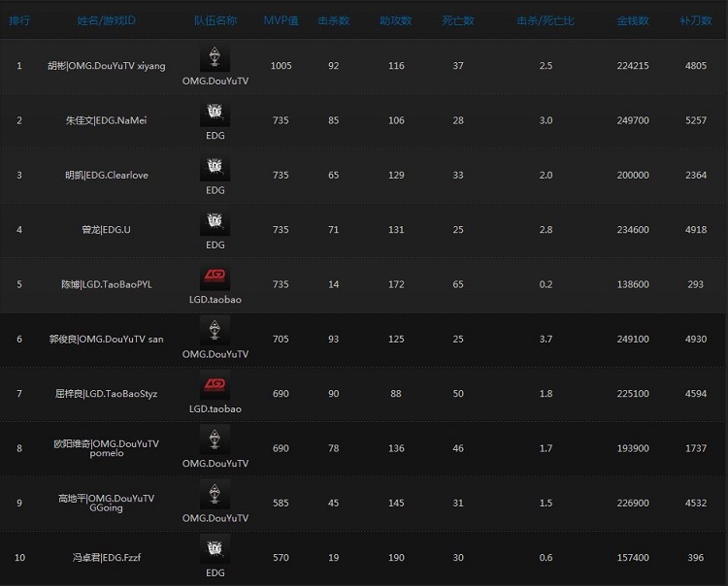Open player 曾龙|EDG.U's profile link

click(106, 230)
